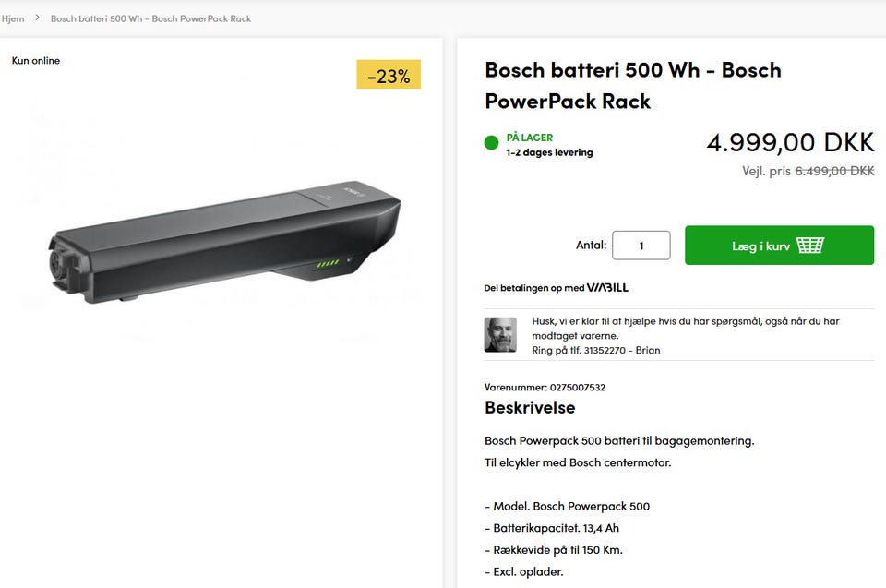The image size is (886, 588).
Task: Click the crossed-out 6.499,00 DKK price
Action: tap(834, 171)
